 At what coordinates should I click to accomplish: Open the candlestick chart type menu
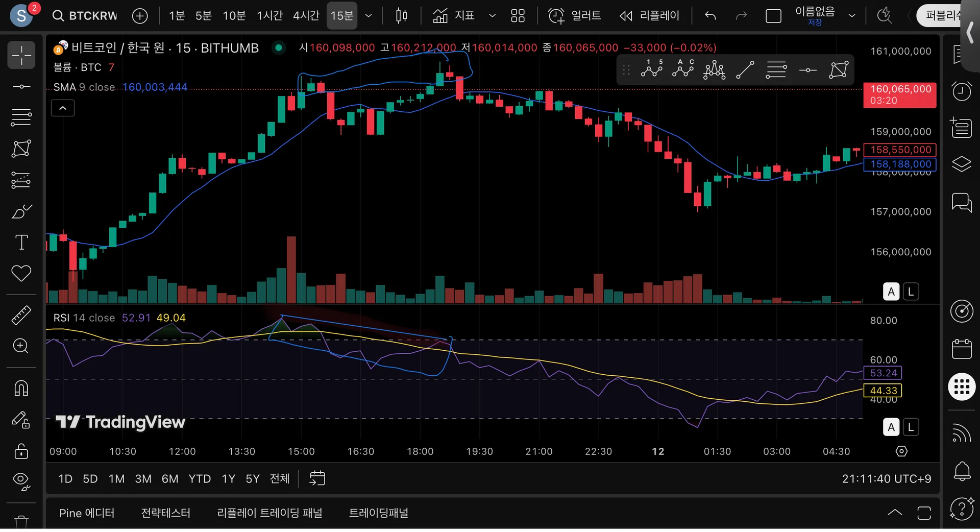point(402,16)
